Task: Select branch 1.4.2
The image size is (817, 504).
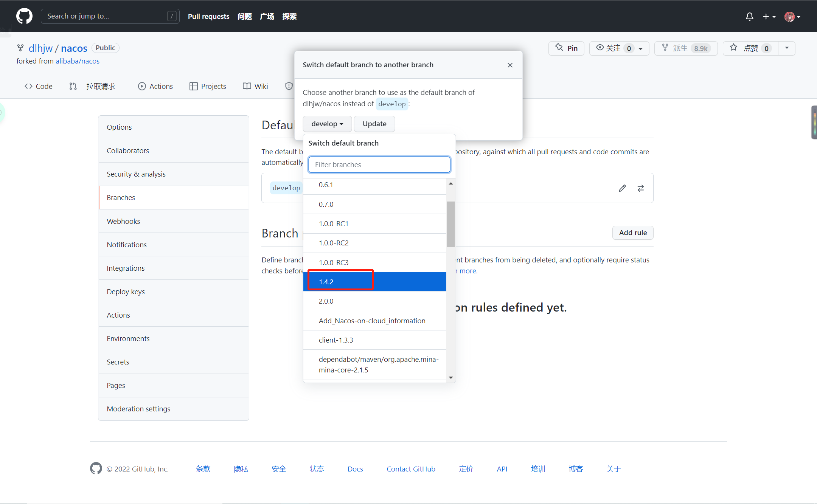Action: pyautogui.click(x=374, y=282)
